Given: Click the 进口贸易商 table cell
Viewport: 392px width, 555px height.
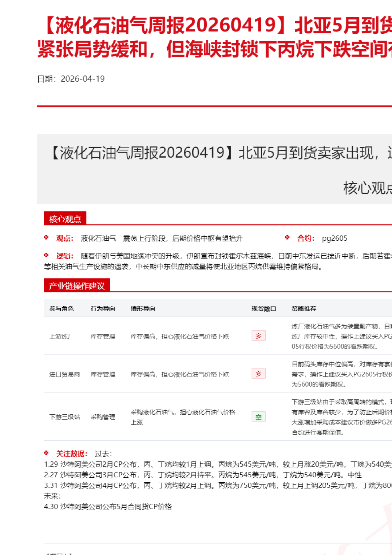Looking at the screenshot, I should click(x=65, y=374).
